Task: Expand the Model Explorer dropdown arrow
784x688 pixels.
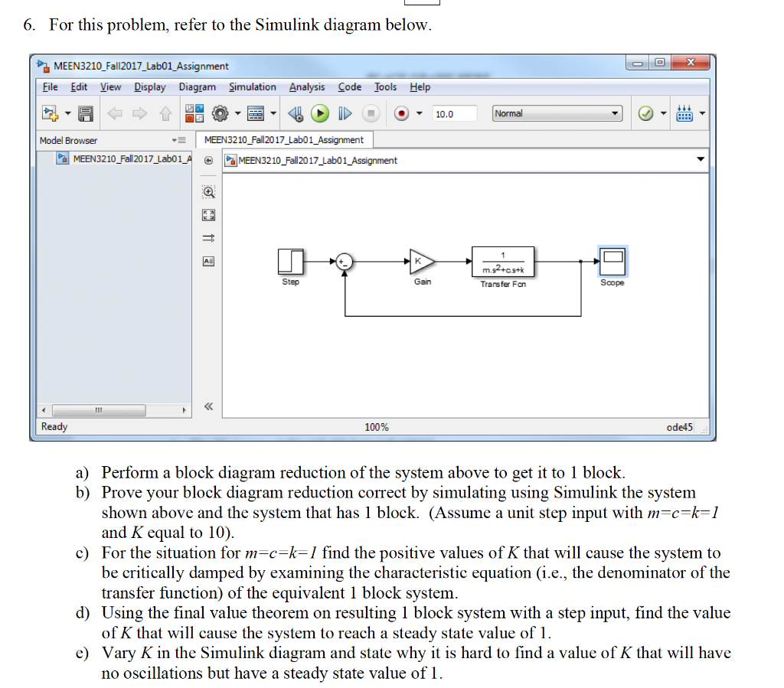Action: tap(273, 113)
